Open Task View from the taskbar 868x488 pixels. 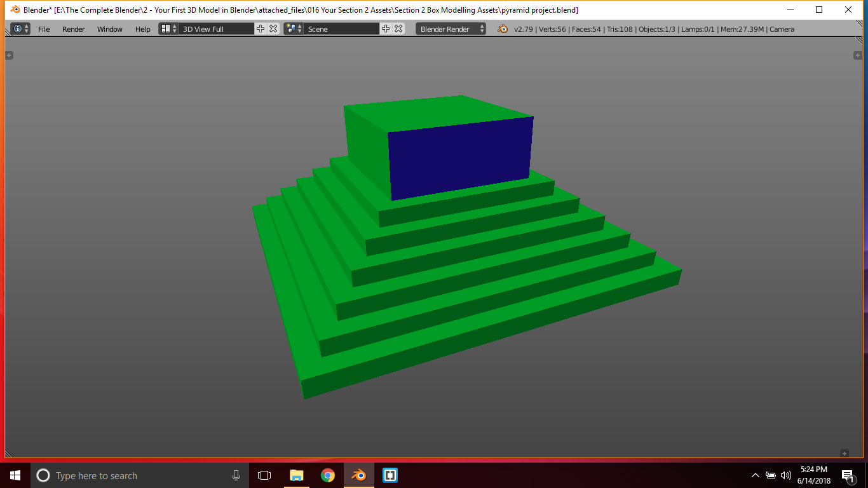point(264,475)
